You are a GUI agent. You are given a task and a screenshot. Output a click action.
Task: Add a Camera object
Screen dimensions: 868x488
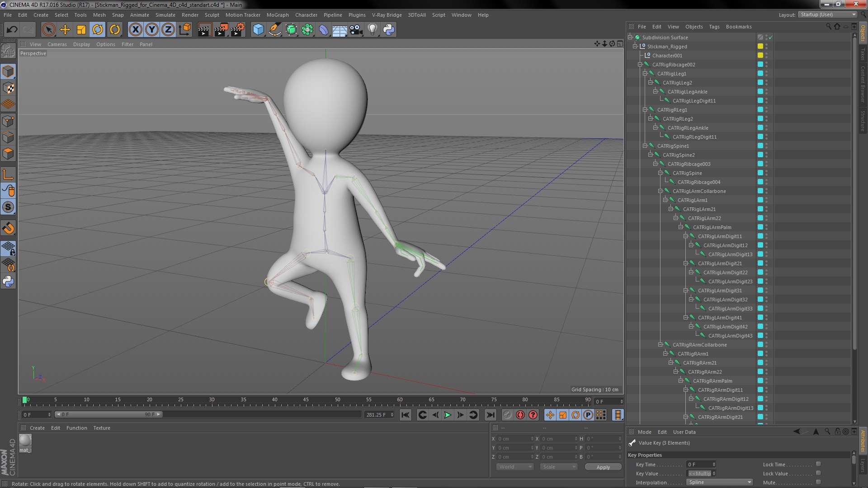[x=356, y=30]
